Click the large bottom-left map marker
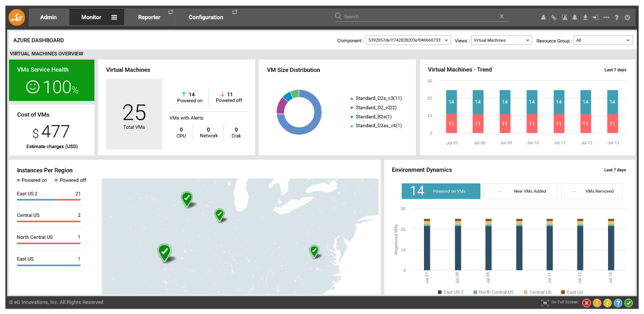 tap(165, 252)
